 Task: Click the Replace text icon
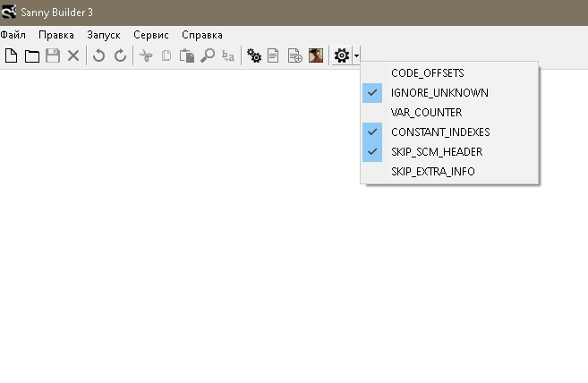(228, 56)
